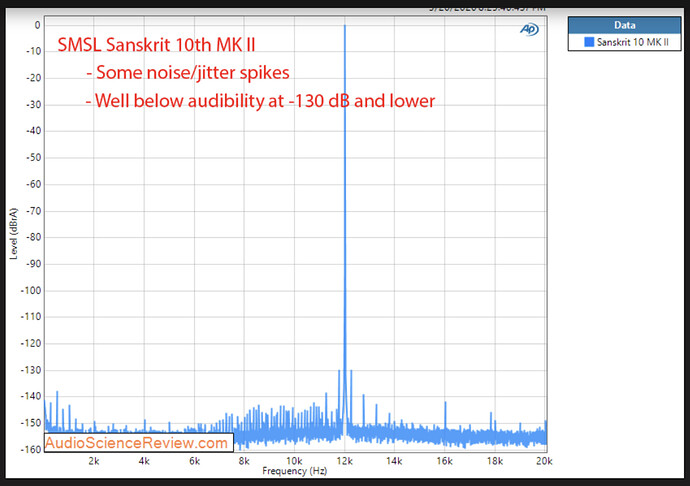Click the '-150' level axis value
The height and width of the screenshot is (486, 690).
click(31, 423)
